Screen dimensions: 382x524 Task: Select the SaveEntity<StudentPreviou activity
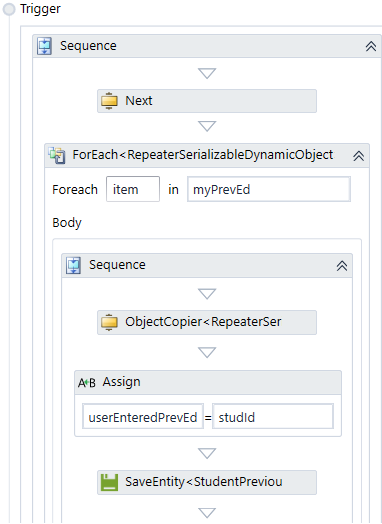[207, 482]
